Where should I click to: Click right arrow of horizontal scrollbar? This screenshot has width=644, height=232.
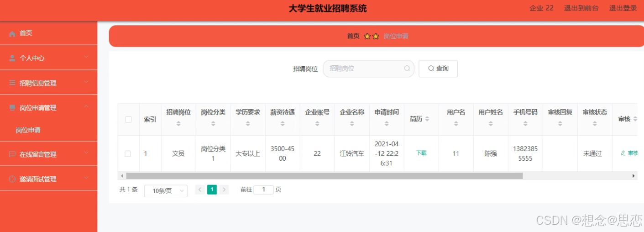[634, 176]
